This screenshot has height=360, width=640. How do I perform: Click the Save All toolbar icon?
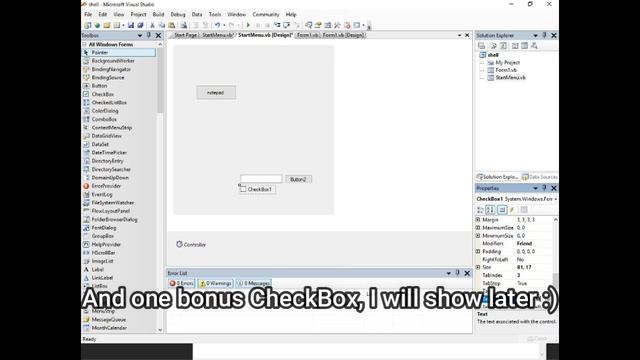coord(140,25)
